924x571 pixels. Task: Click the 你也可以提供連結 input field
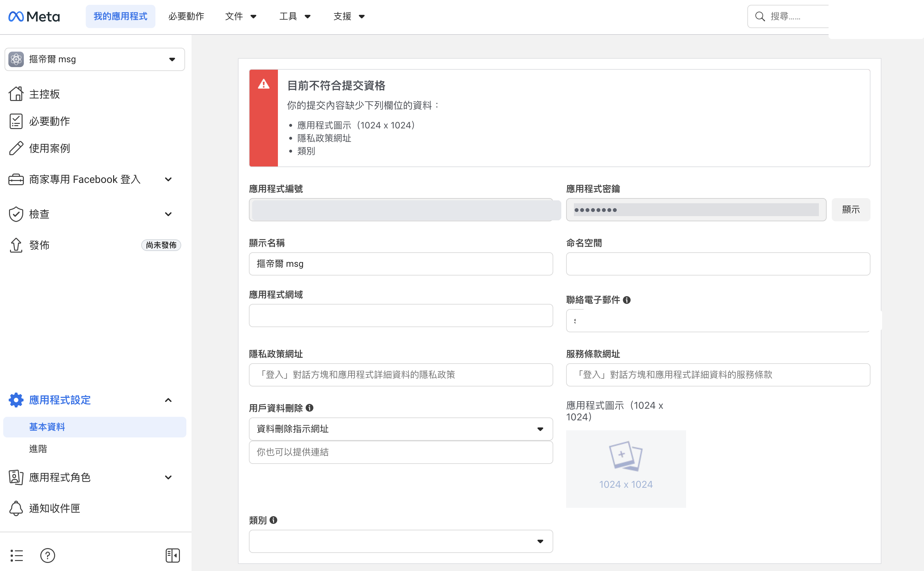coord(401,452)
